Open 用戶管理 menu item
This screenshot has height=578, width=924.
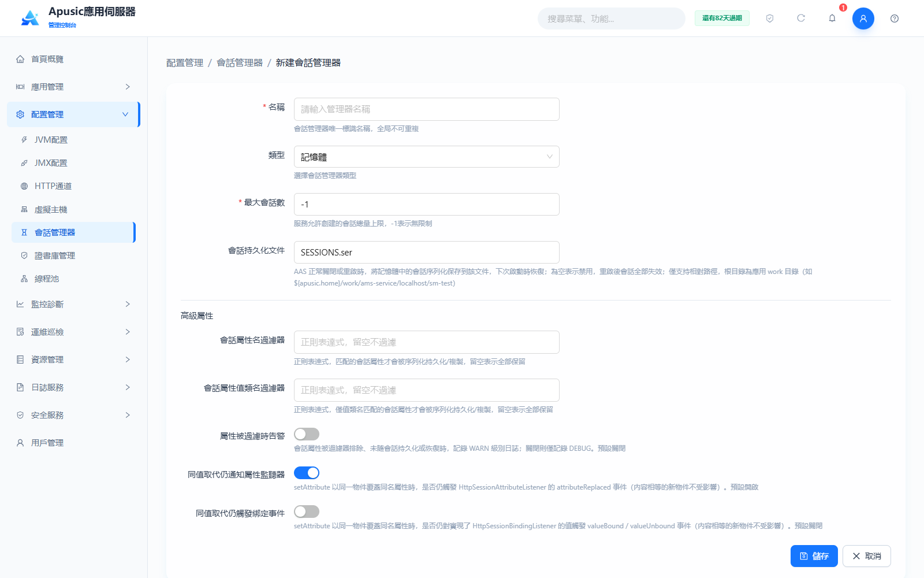[73, 443]
